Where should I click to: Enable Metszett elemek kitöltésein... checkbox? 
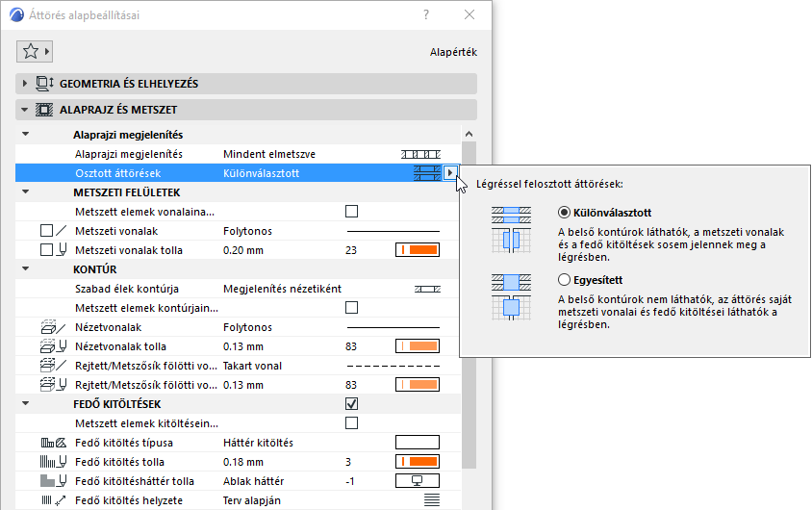[x=351, y=423]
